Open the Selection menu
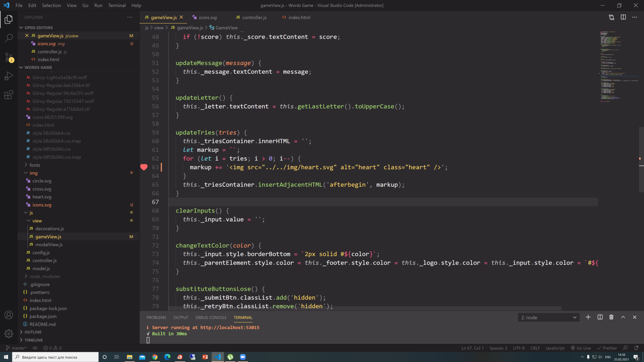Viewport: 644px width, 362px height. pyautogui.click(x=51, y=5)
